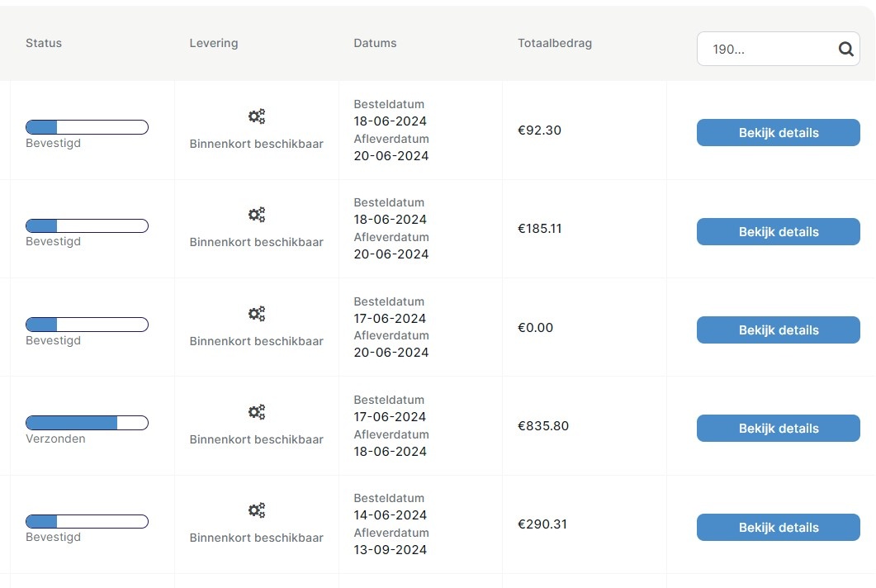
Task: Click the Totaalbedrag column header
Action: (x=555, y=43)
